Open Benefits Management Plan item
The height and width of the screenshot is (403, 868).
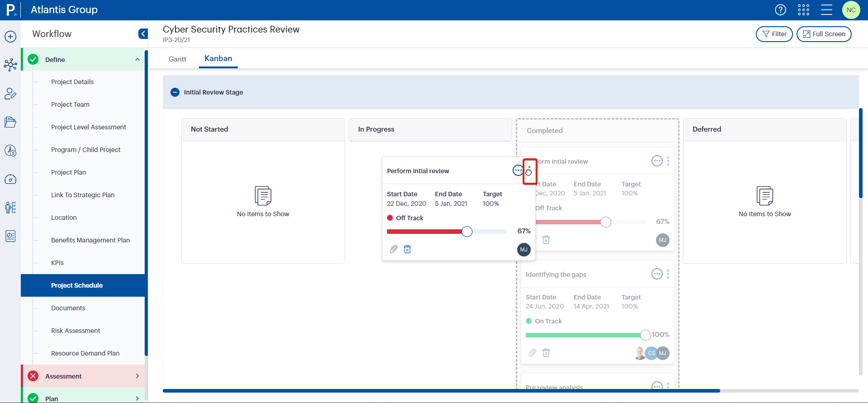[90, 240]
